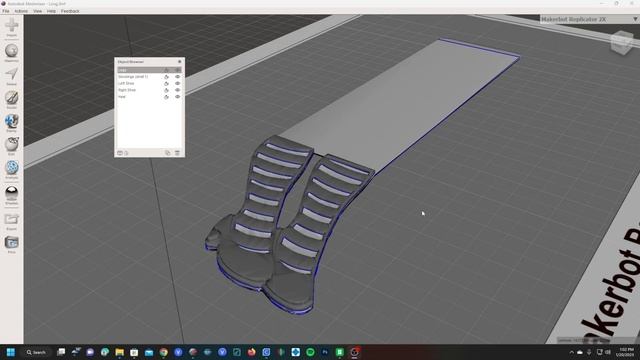
Task: Open the File menu
Action: click(x=6, y=11)
